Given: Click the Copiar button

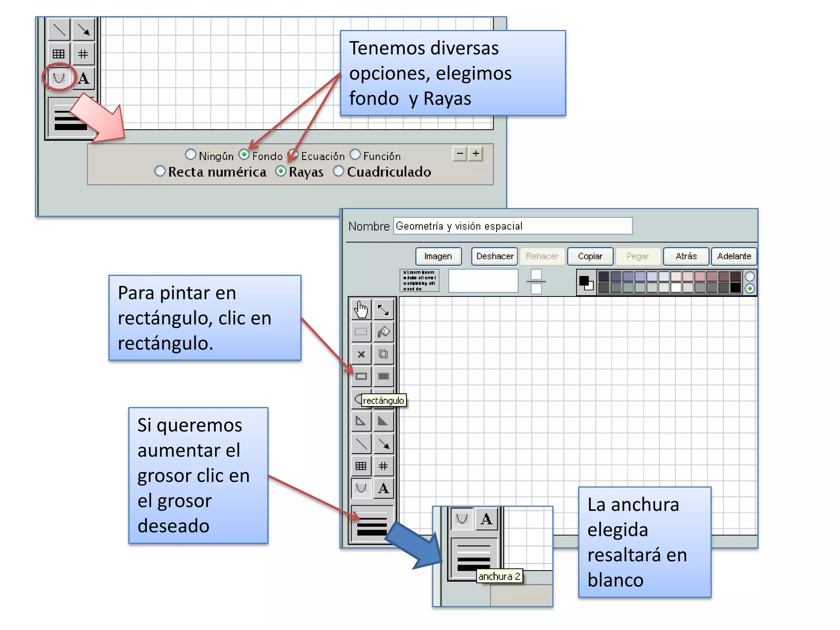Looking at the screenshot, I should point(590,256).
